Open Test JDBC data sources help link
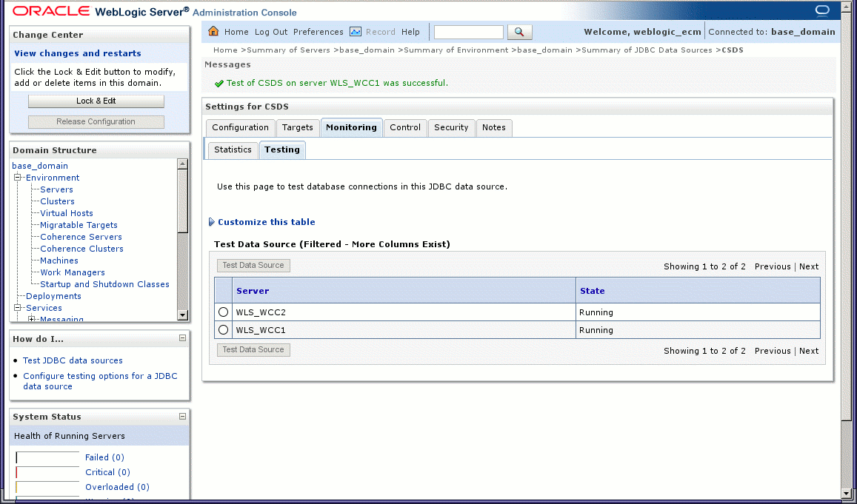This screenshot has width=857, height=504. 73,360
